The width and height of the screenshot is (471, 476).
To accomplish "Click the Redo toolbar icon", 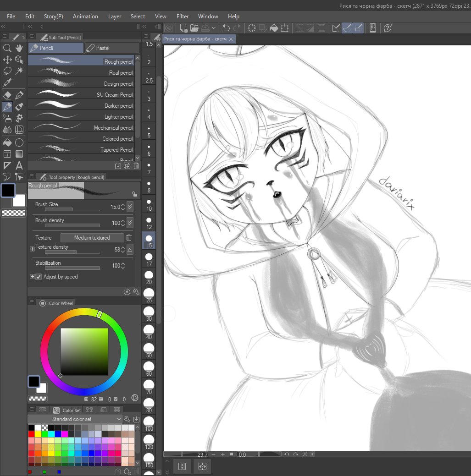I will pos(237,28).
